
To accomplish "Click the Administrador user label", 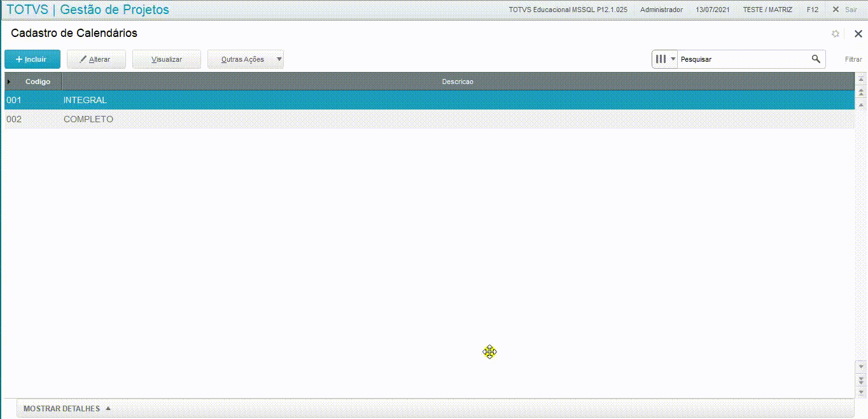I will [x=661, y=10].
